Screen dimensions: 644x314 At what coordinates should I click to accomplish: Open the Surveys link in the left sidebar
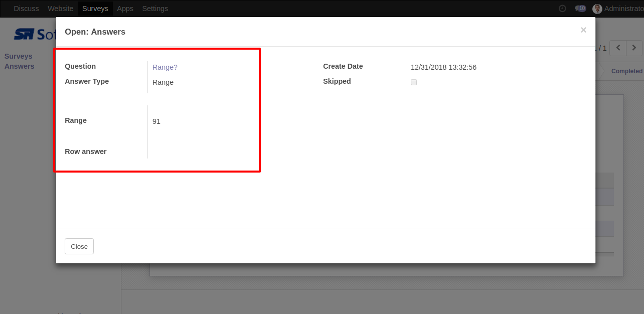click(19, 56)
